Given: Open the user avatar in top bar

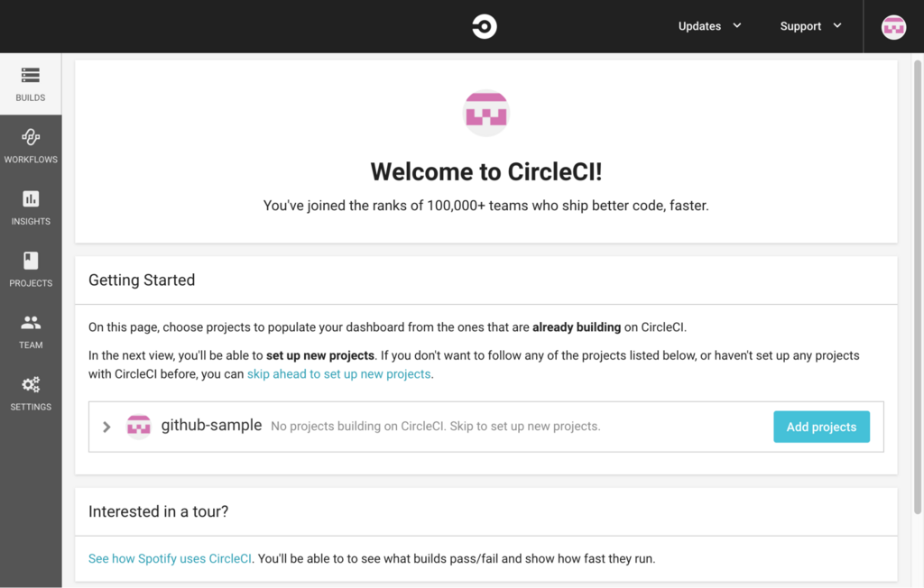Looking at the screenshot, I should tap(893, 27).
